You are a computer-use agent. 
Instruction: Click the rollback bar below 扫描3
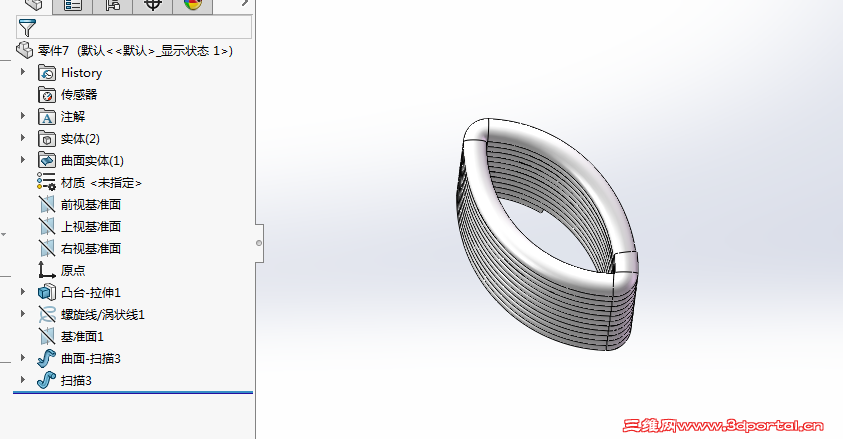coord(133,393)
